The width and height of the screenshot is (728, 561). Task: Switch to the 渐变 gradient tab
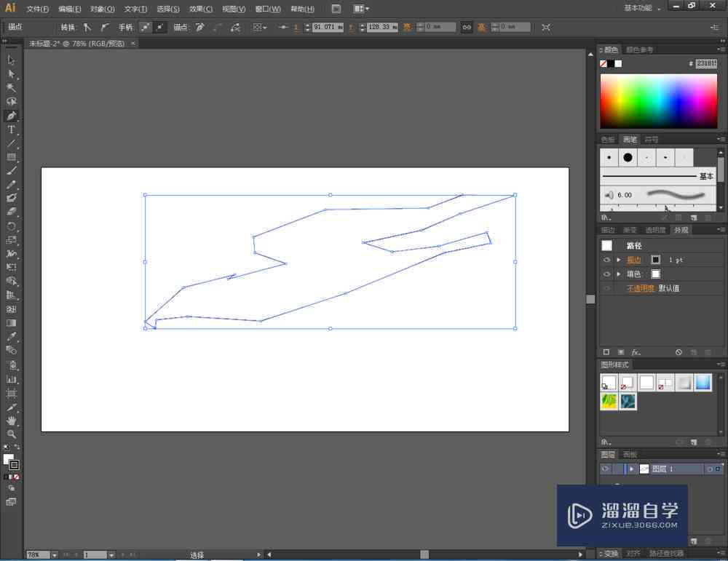click(630, 230)
